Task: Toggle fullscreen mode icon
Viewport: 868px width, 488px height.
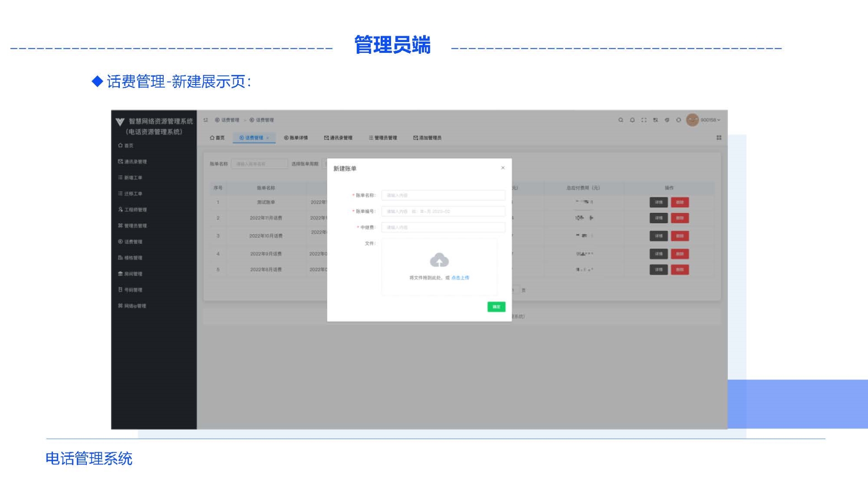Action: 644,120
